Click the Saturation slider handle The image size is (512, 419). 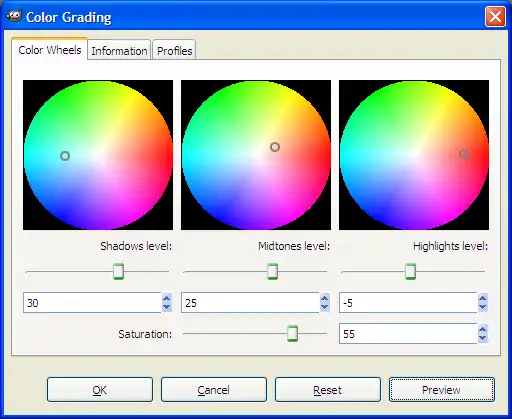click(x=292, y=333)
